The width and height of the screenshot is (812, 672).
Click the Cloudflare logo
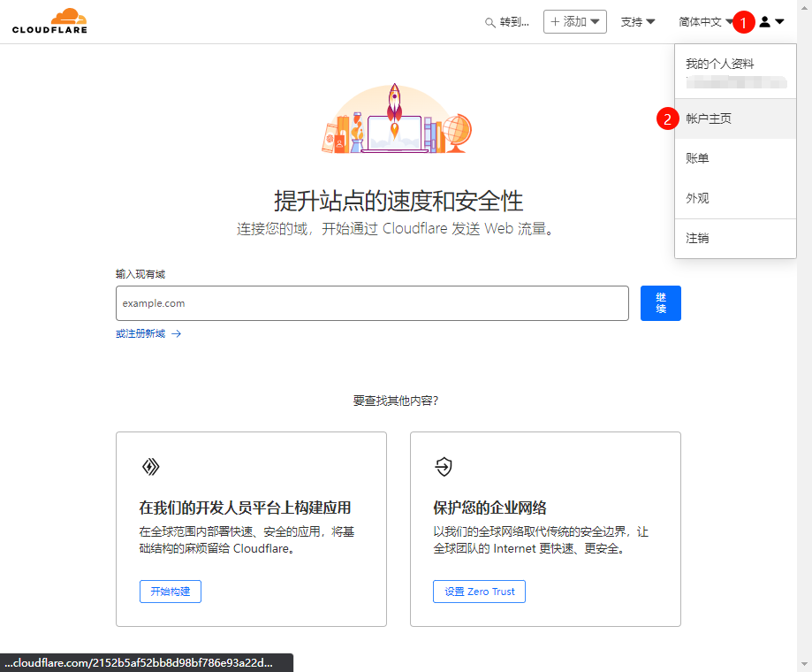(x=49, y=21)
